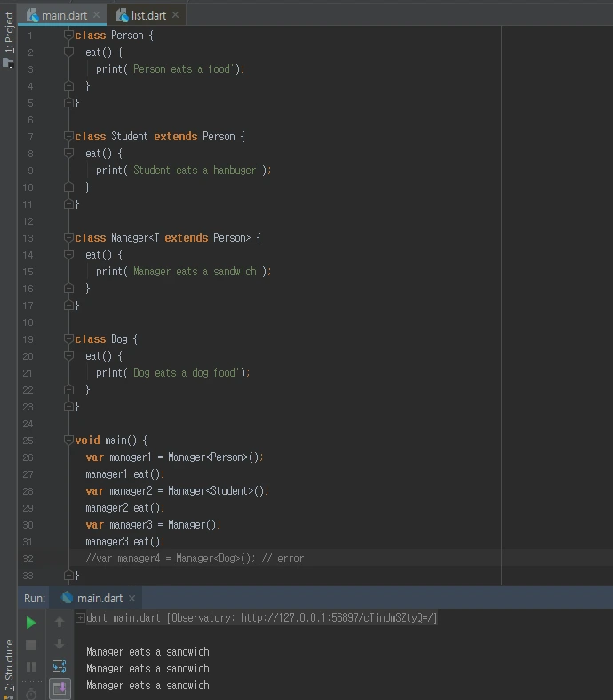Click 'Dog eats a dog food' string
This screenshot has height=700, width=613.
click(x=184, y=373)
